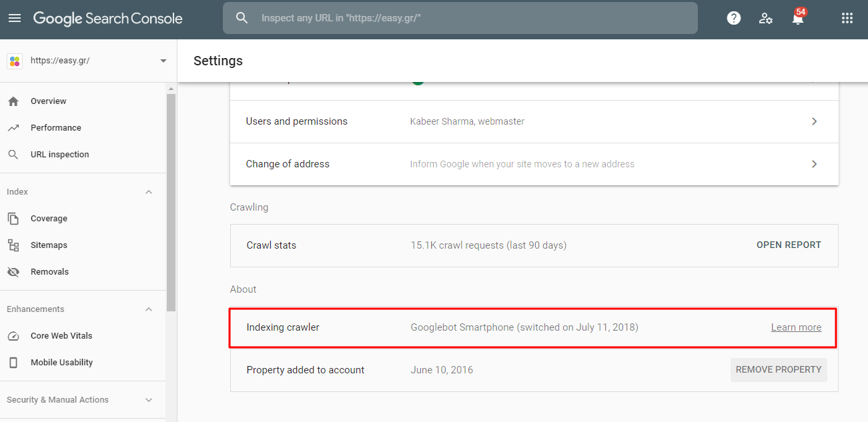868x422 pixels.
Task: Click the About section label
Action: [x=243, y=289]
